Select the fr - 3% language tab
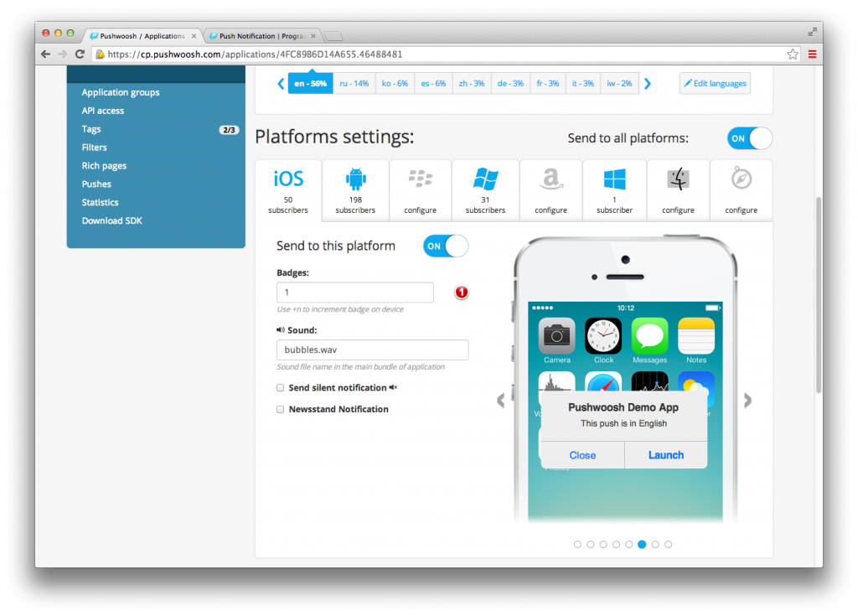 coord(548,83)
